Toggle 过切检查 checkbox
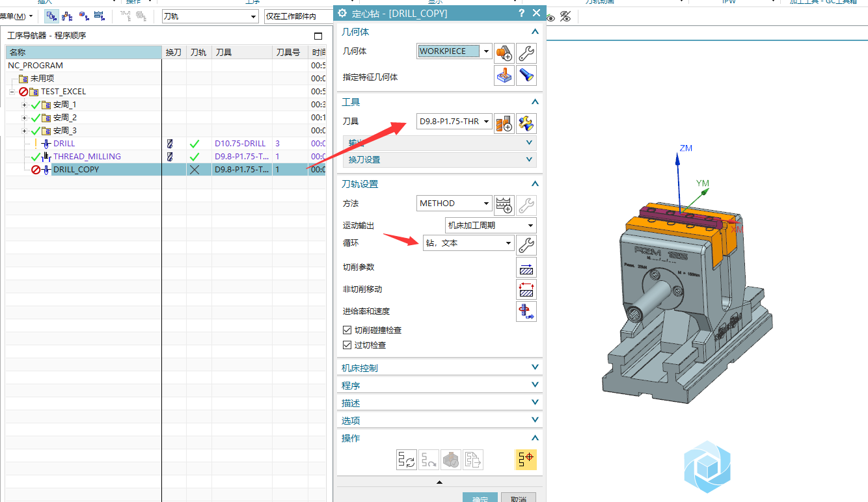This screenshot has height=502, width=868. (x=347, y=345)
